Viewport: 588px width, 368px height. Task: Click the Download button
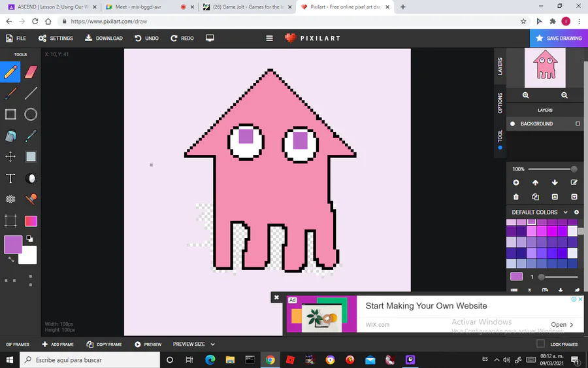click(104, 39)
